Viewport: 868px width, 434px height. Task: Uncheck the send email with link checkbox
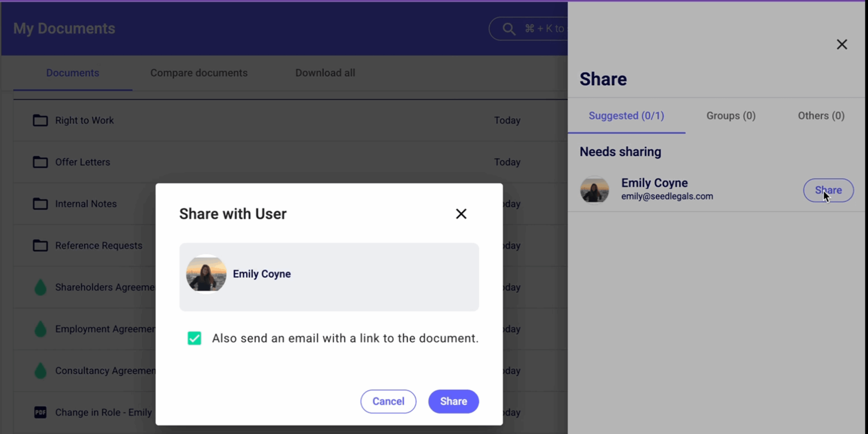(194, 338)
